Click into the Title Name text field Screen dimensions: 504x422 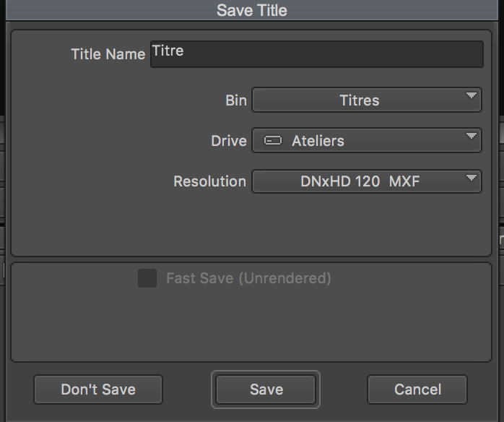[x=317, y=54]
